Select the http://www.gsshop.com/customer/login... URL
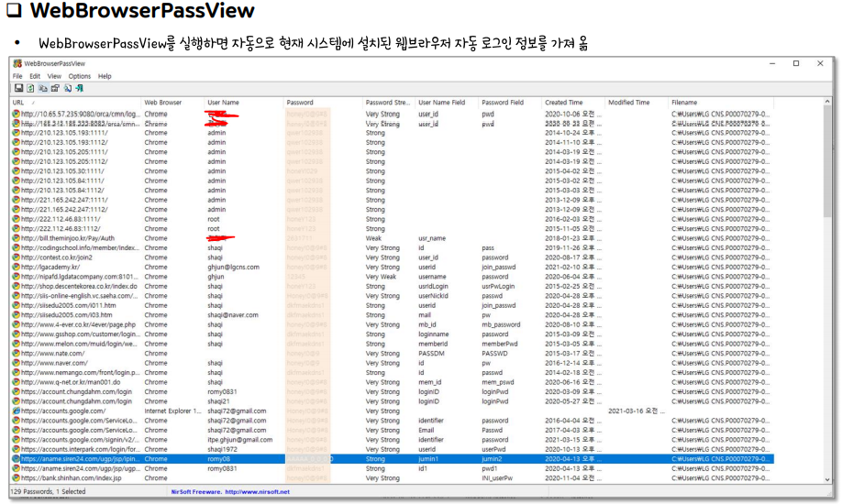842x504 pixels. coord(80,334)
